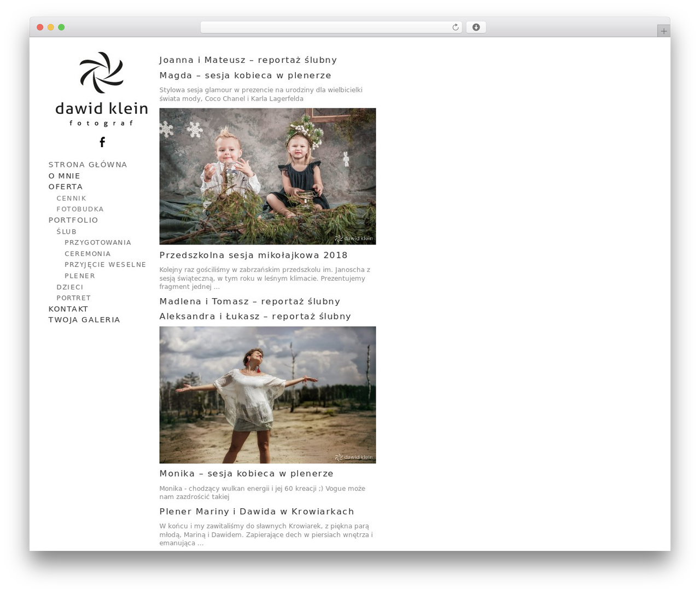The image size is (700, 593).
Task: Select the Plener menu item
Action: (80, 276)
